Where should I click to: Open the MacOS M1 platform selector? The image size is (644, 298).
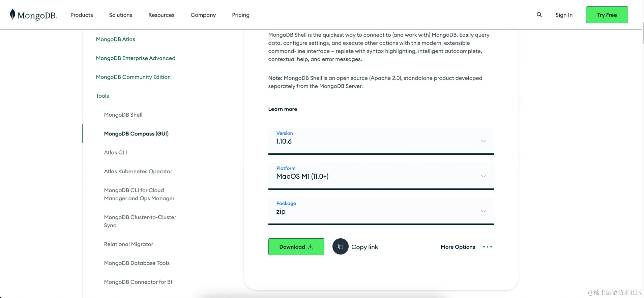click(x=381, y=176)
